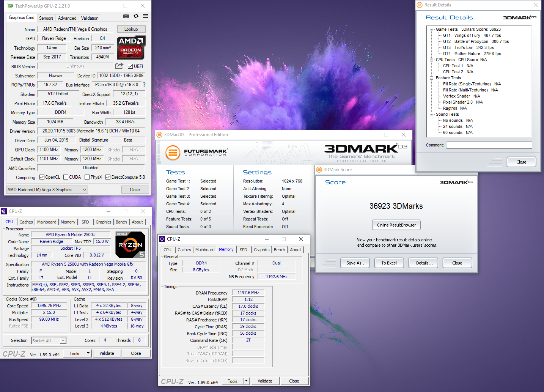
Task: Click the AMD Radeon Graphics logo
Action: (131, 47)
